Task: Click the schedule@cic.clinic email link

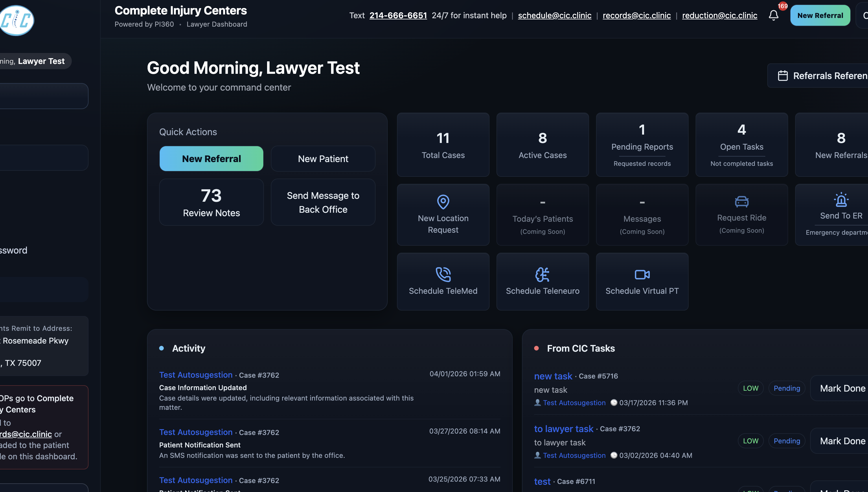Action: [555, 15]
